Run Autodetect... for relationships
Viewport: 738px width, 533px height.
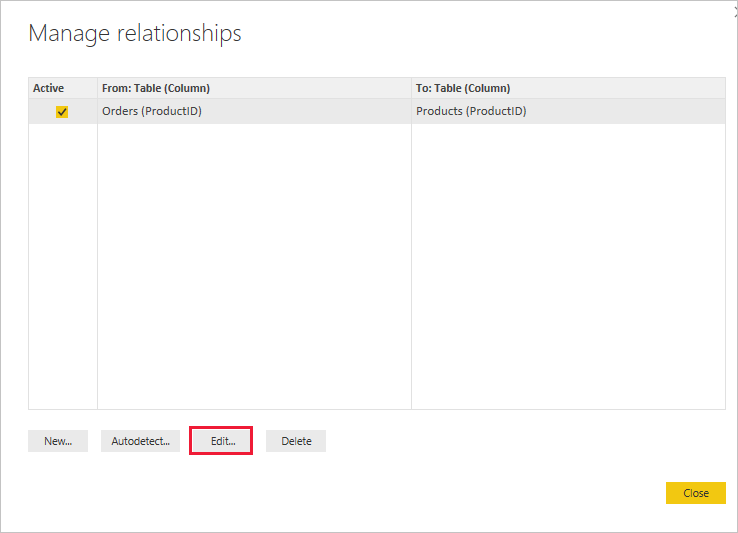click(140, 441)
